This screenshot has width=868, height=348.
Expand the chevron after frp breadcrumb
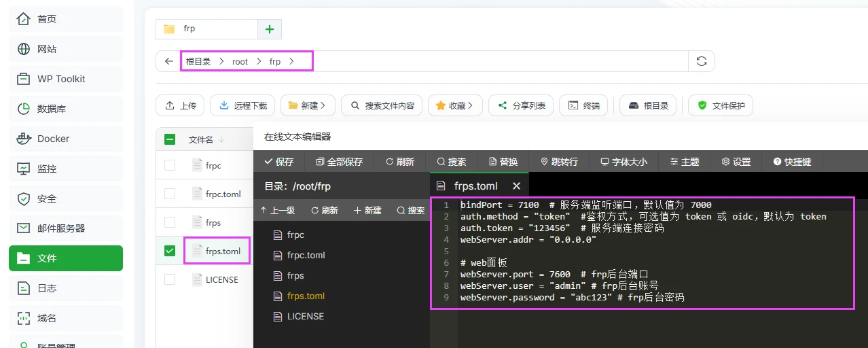pyautogui.click(x=291, y=61)
